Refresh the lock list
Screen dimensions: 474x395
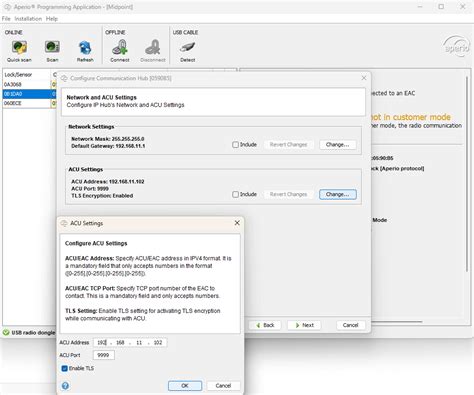[85, 51]
